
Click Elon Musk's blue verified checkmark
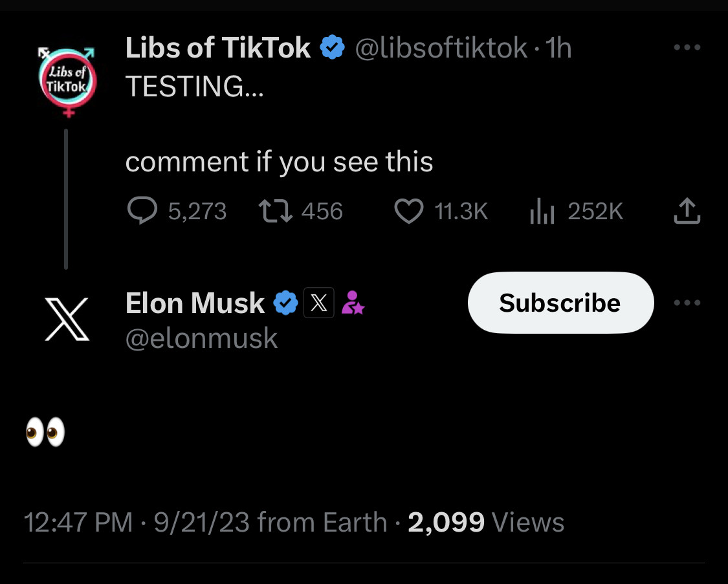[x=285, y=303]
